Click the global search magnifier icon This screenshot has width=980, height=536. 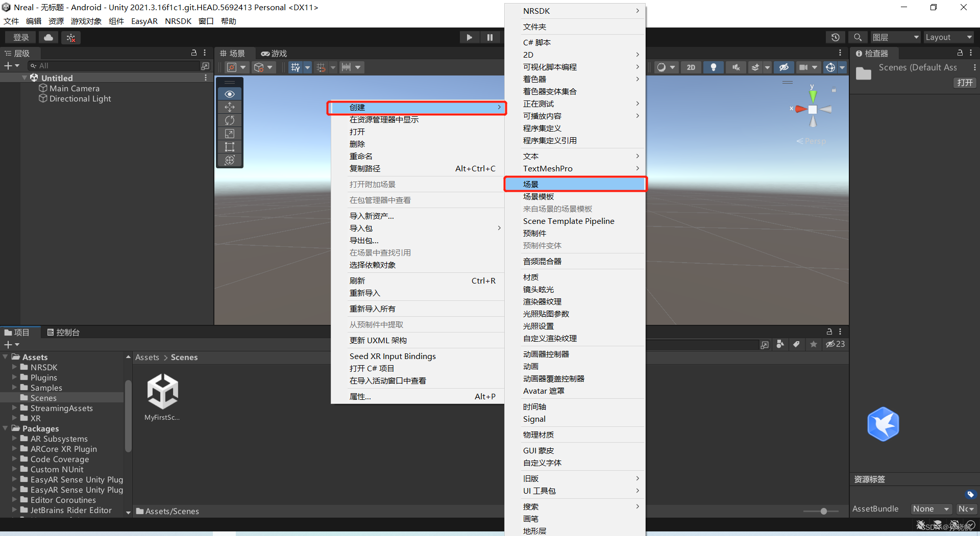pyautogui.click(x=857, y=37)
